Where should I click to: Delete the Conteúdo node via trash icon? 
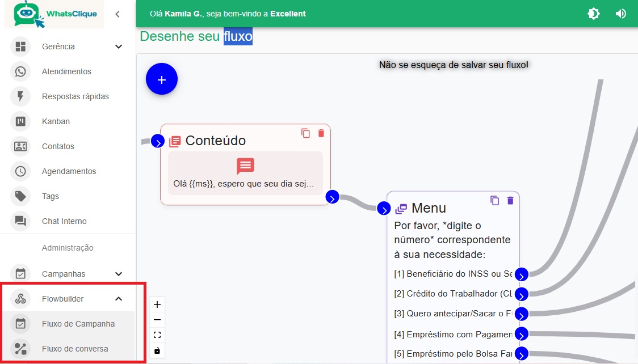tap(321, 133)
